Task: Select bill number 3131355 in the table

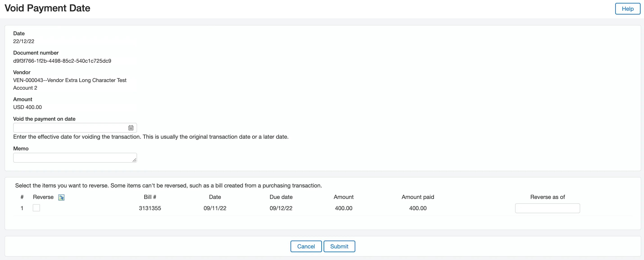Action: point(150,208)
